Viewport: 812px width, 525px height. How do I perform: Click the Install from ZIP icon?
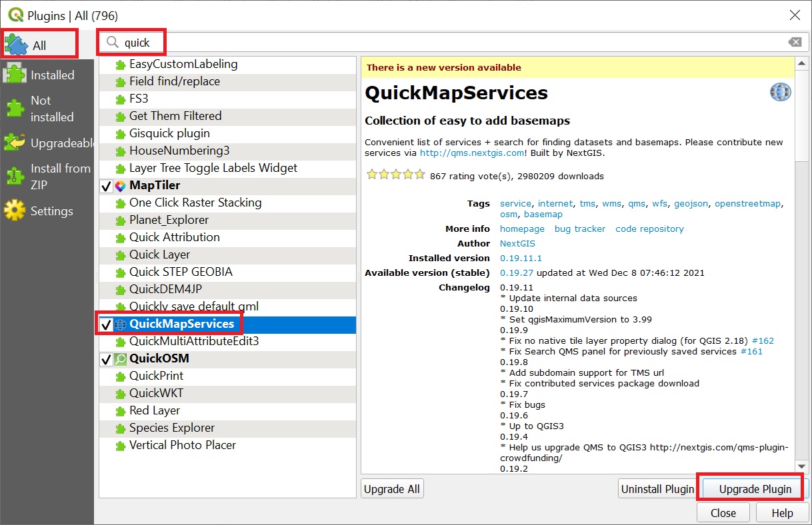click(x=15, y=177)
